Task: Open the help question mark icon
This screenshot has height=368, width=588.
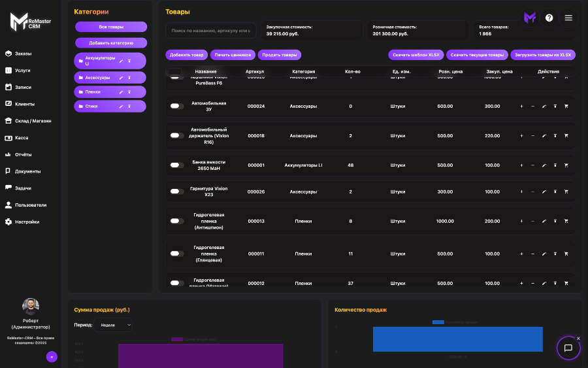Action: click(x=549, y=18)
